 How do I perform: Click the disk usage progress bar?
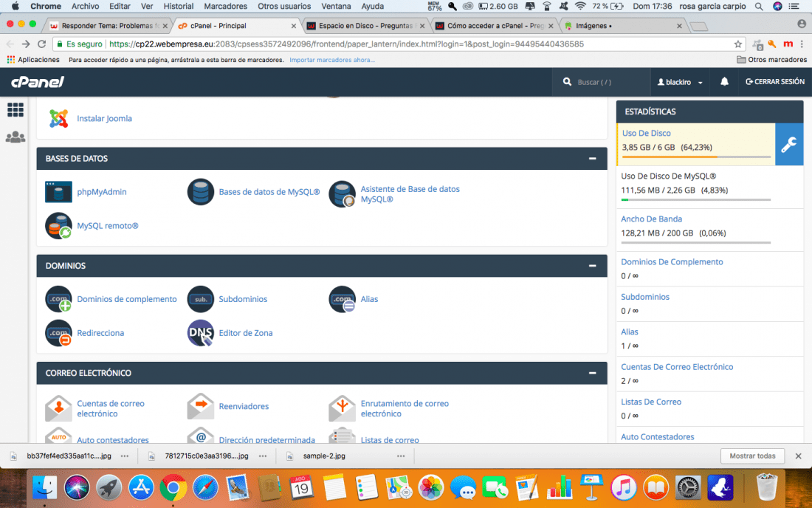696,157
